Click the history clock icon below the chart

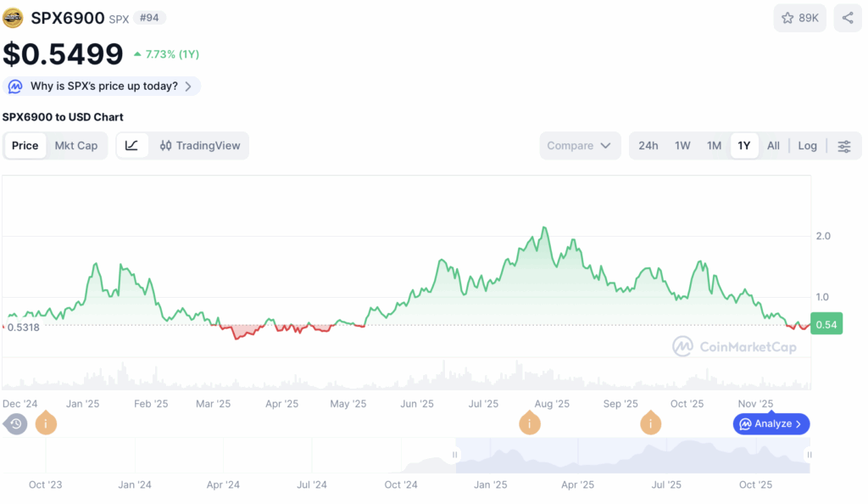pos(15,424)
